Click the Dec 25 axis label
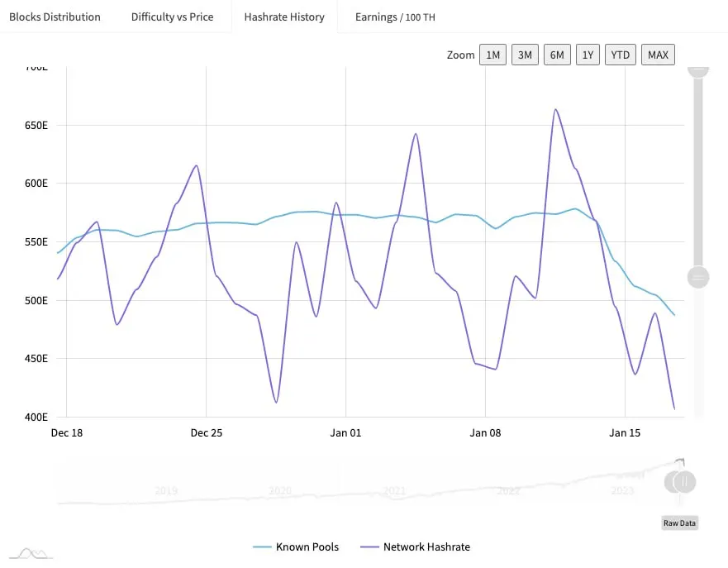This screenshot has height=568, width=728. pyautogui.click(x=206, y=433)
